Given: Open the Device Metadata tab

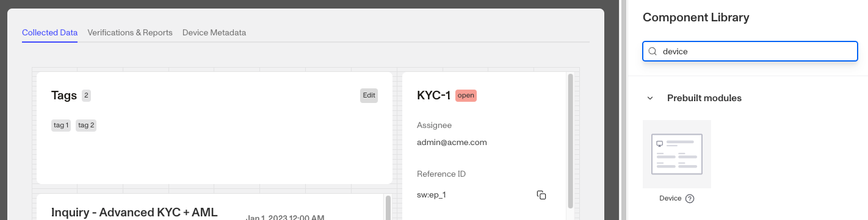Looking at the screenshot, I should (x=214, y=32).
